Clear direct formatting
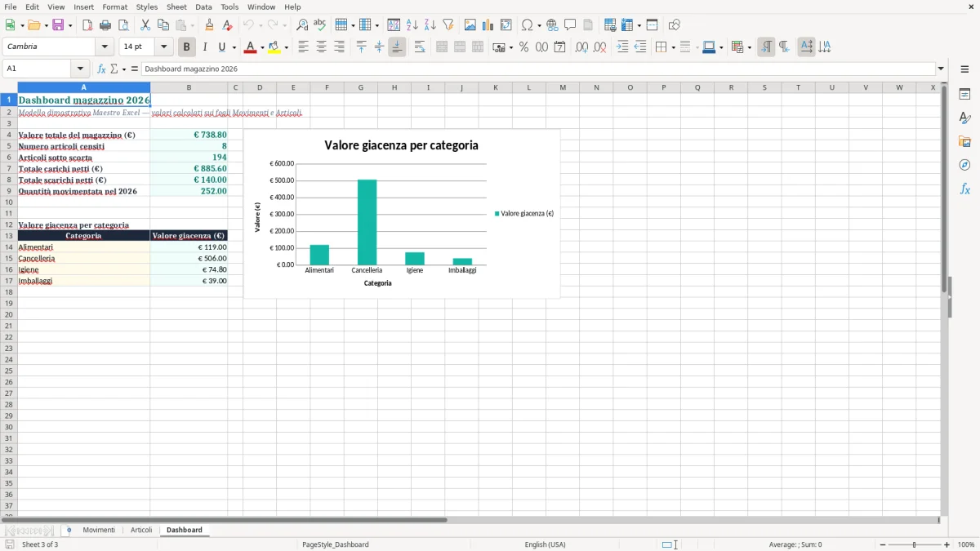980x551 pixels. 227,25
